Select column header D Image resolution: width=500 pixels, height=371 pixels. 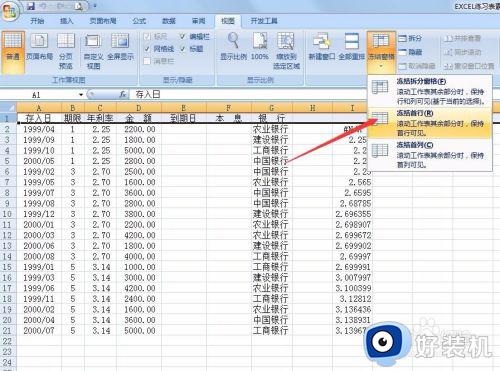coord(139,108)
